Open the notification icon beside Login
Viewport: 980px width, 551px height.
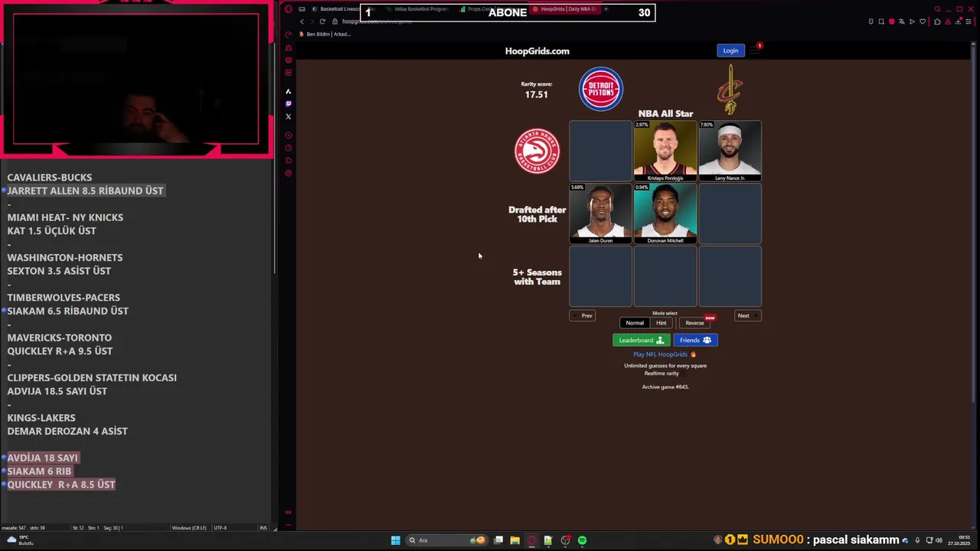756,50
